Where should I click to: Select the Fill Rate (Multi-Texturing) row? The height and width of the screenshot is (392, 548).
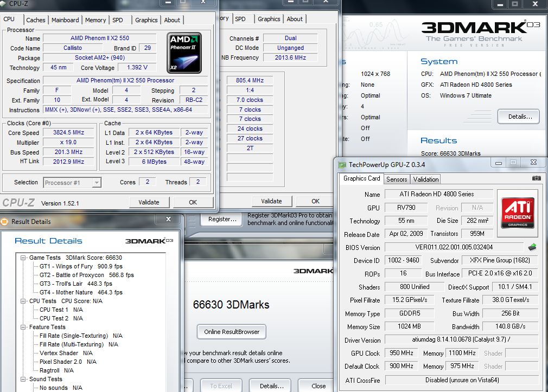tap(79, 344)
